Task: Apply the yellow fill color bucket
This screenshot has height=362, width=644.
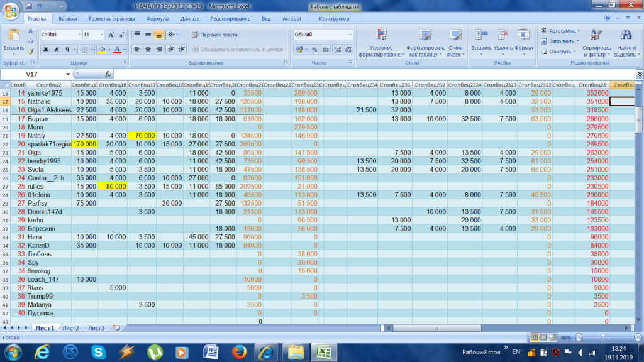Action: (x=101, y=49)
